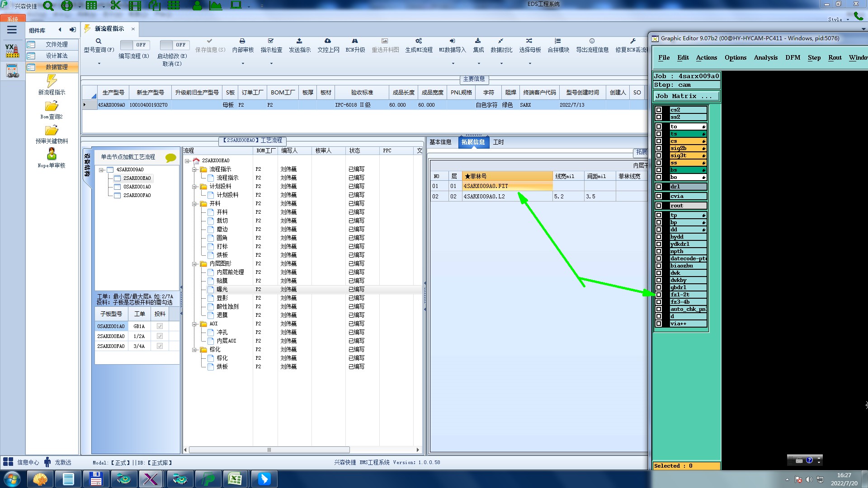This screenshot has width=868, height=488.
Task: Click the 文控上网 cloud icon
Action: click(328, 41)
